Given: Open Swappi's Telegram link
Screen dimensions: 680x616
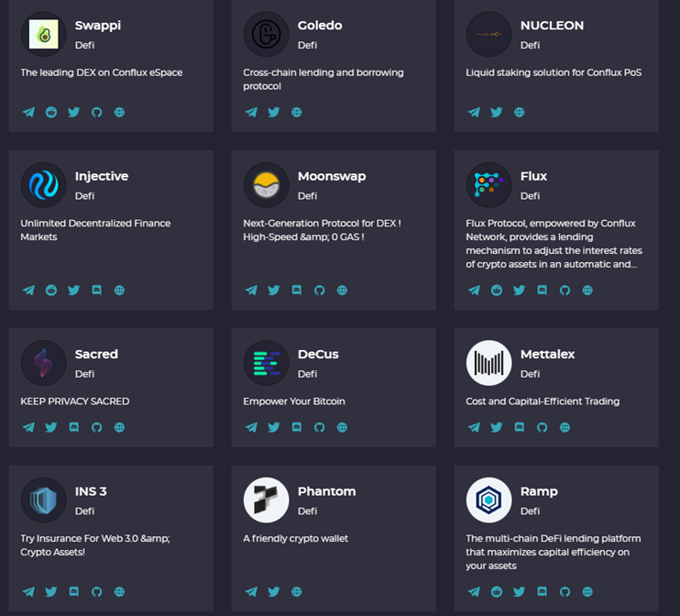Looking at the screenshot, I should click(28, 113).
